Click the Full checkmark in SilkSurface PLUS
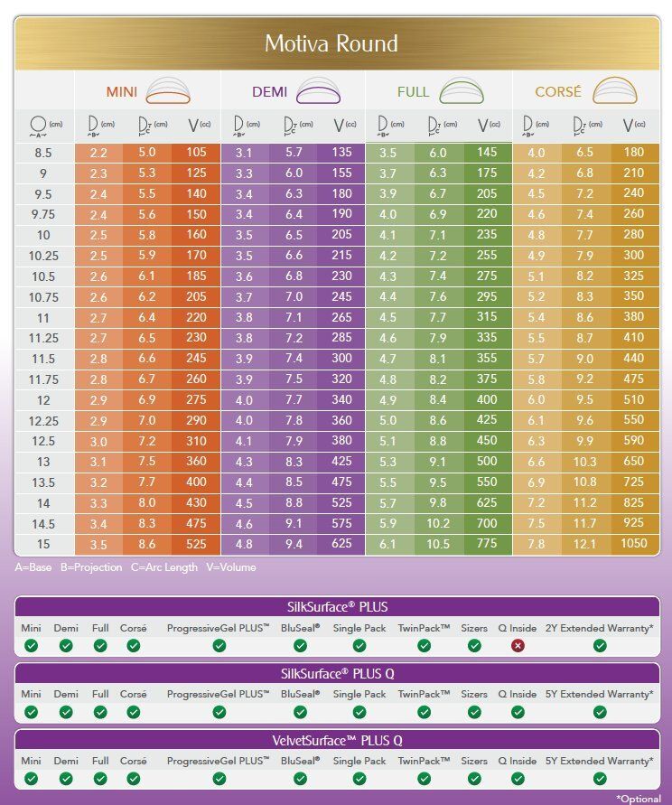This screenshot has height=805, width=672. [x=100, y=646]
